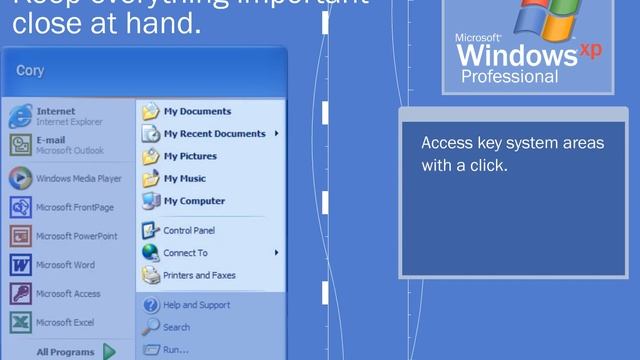Click the Search magnifying glass icon
The width and height of the screenshot is (640, 360).
(x=151, y=327)
